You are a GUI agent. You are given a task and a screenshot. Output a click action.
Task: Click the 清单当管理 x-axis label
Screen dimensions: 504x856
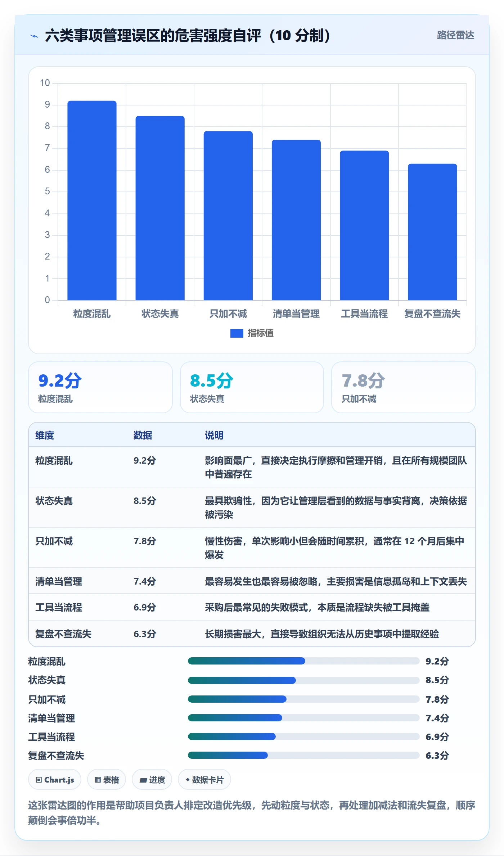[x=296, y=314]
